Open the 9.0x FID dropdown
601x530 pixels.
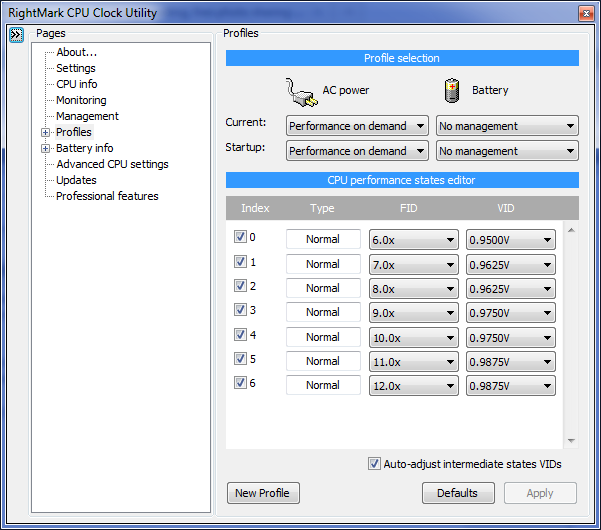click(414, 313)
